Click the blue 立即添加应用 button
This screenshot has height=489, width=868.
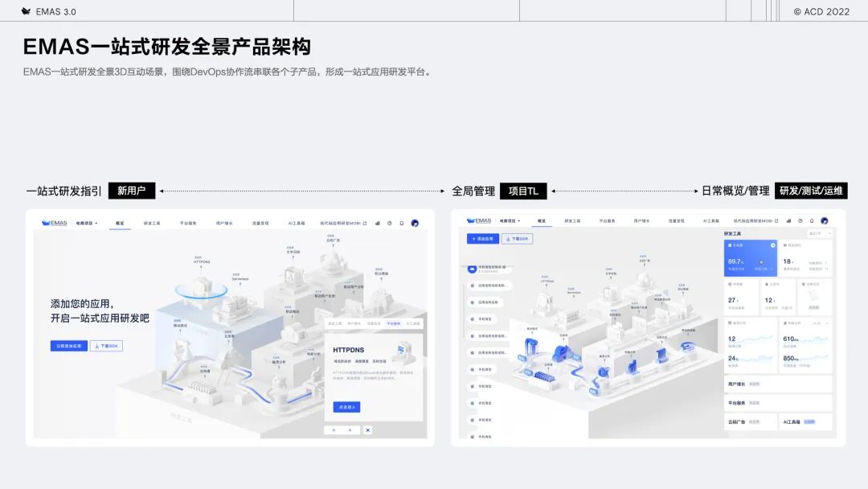point(68,346)
